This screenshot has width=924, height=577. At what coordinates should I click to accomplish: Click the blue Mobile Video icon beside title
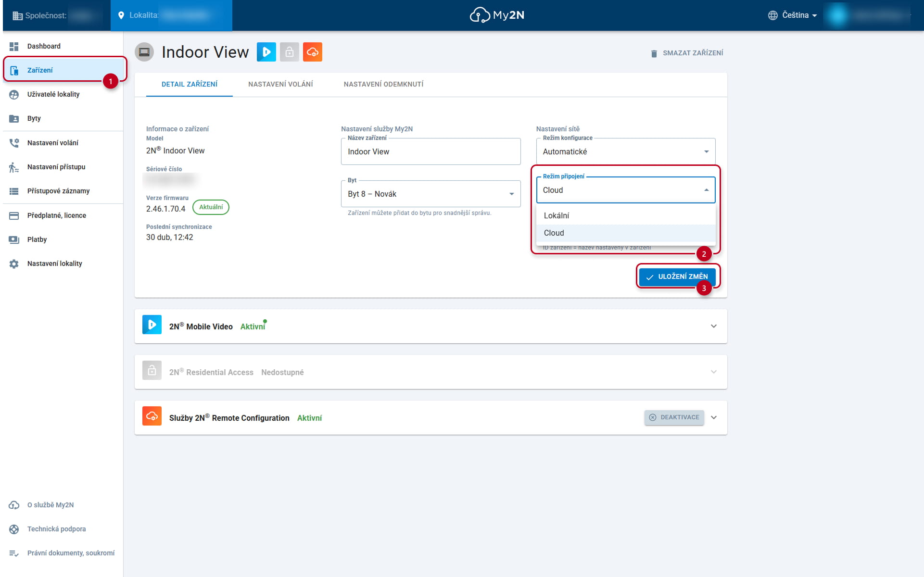coord(266,52)
